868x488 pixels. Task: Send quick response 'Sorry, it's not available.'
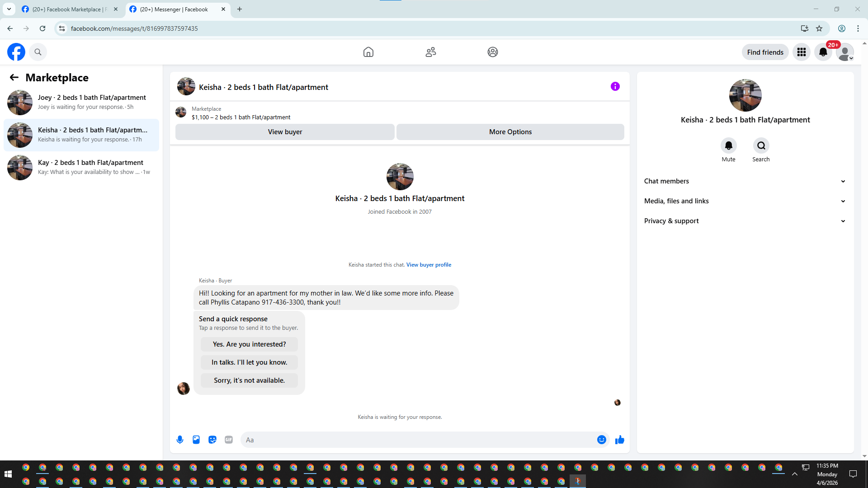249,380
